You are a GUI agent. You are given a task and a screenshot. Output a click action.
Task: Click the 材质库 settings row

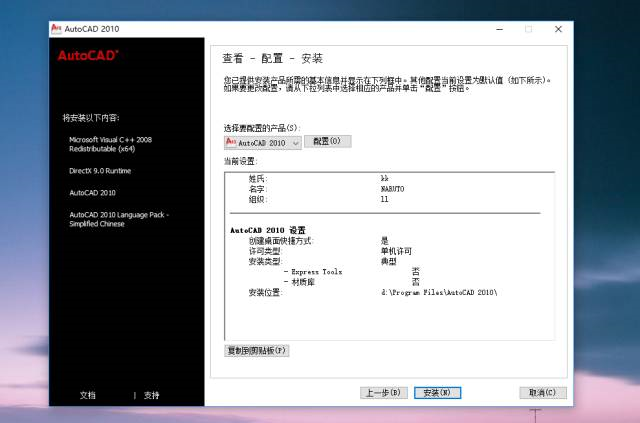pyautogui.click(x=352, y=282)
